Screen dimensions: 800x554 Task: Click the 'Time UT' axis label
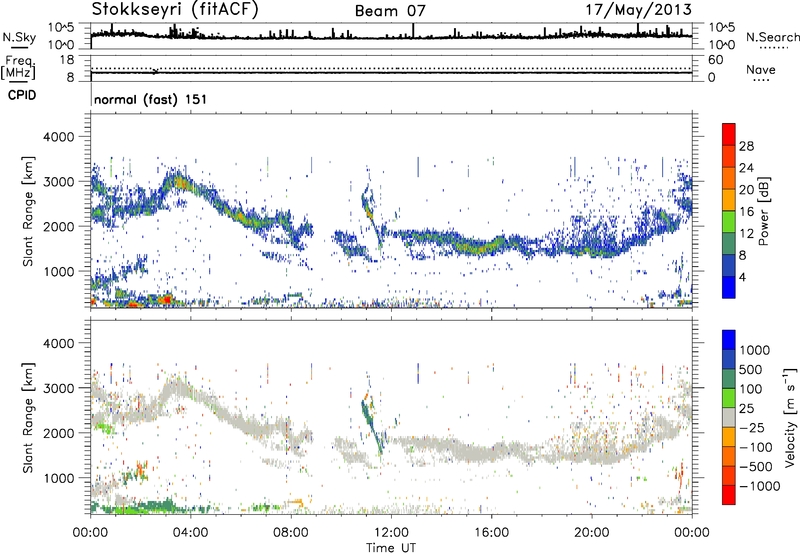tap(391, 548)
